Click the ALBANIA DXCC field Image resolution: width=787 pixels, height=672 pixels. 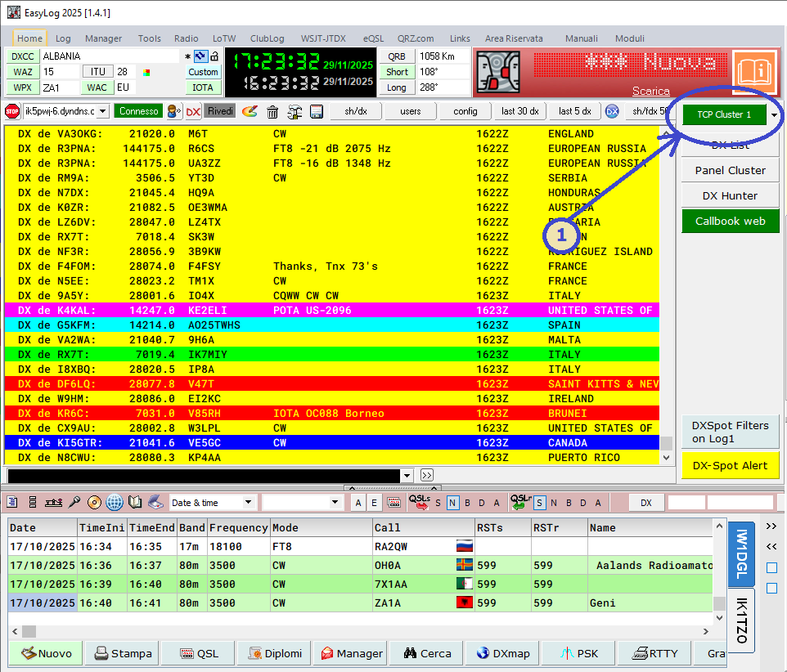coord(110,56)
